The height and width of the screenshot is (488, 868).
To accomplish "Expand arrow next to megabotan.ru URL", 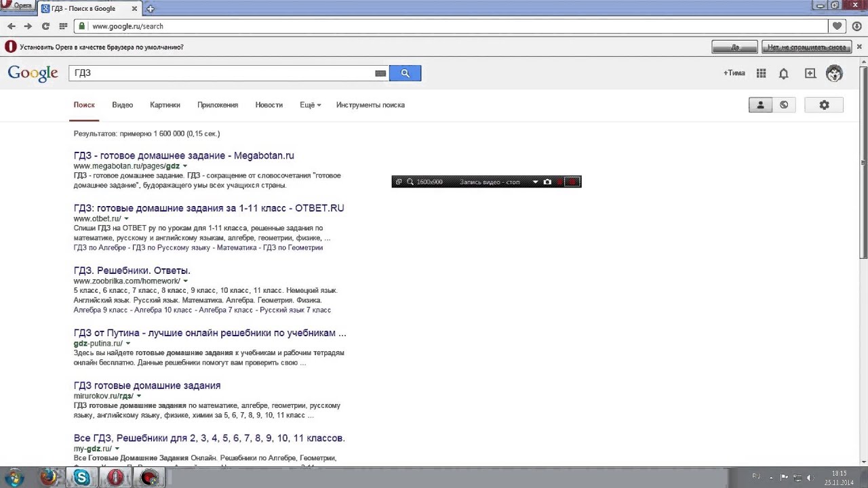I will point(185,166).
